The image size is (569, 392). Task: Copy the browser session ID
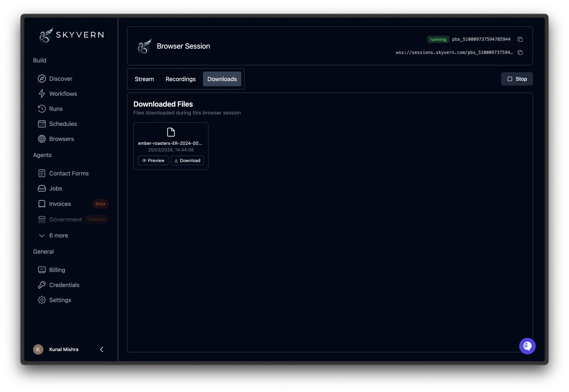(x=520, y=39)
